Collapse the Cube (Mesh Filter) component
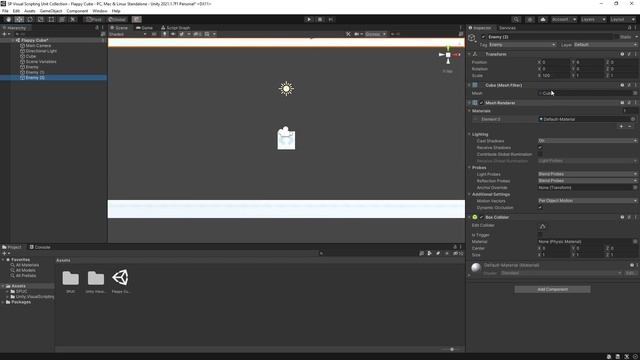 [469, 85]
